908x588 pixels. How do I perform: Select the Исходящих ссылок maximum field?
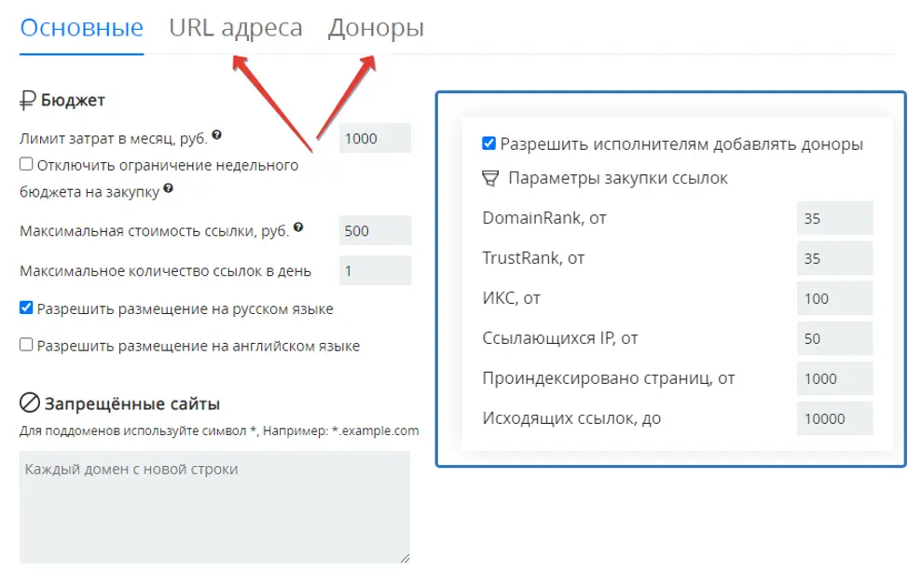834,418
